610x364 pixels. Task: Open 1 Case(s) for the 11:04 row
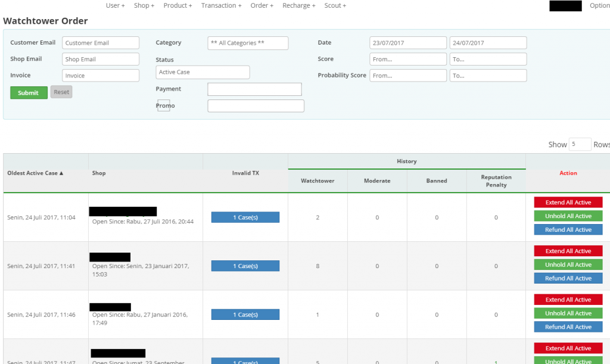coord(245,217)
